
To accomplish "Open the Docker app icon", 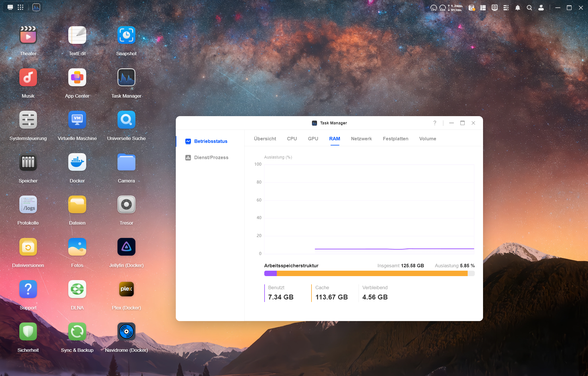I will click(77, 162).
